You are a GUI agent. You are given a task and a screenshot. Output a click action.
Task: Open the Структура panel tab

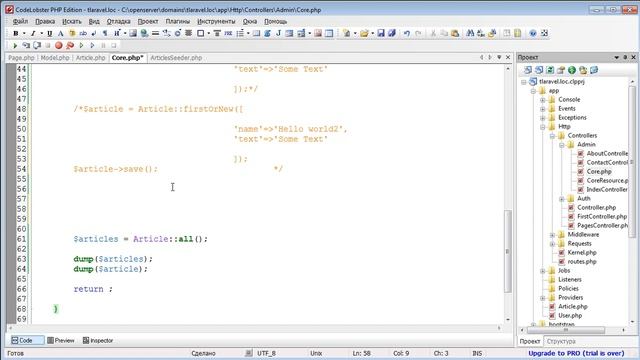pos(561,341)
